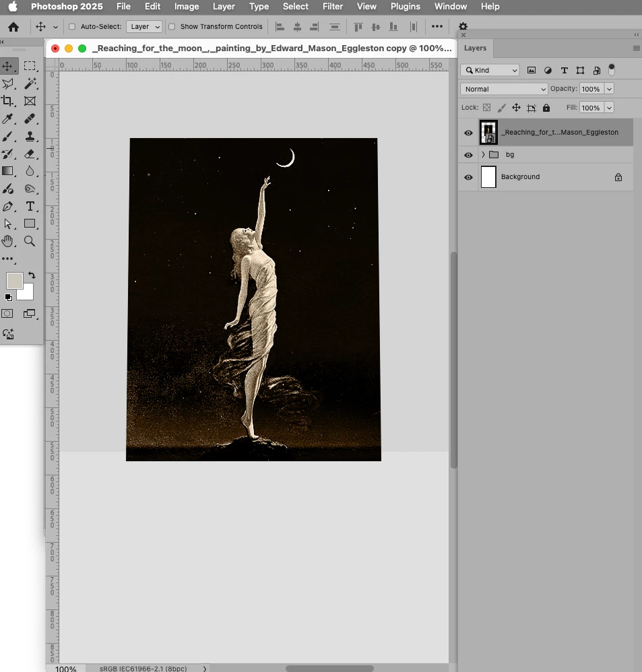This screenshot has height=672, width=642.
Task: Reset default foreground and background colors
Action: click(x=9, y=297)
